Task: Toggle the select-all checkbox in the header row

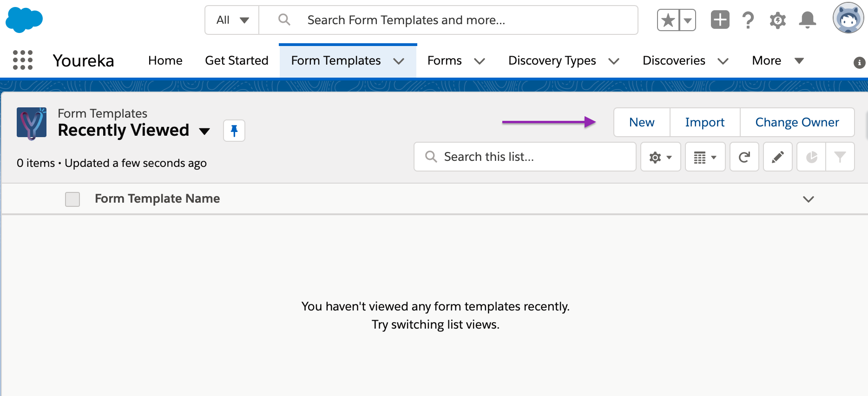Action: [x=72, y=199]
